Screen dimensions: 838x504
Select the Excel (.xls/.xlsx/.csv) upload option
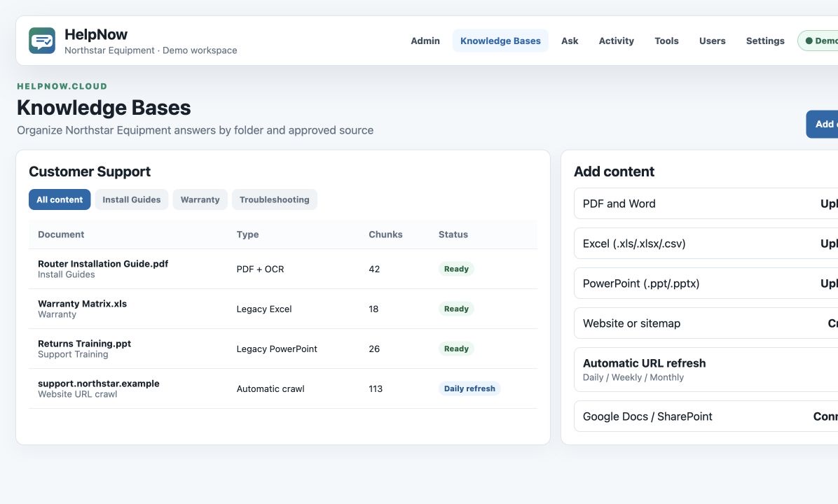click(x=706, y=244)
